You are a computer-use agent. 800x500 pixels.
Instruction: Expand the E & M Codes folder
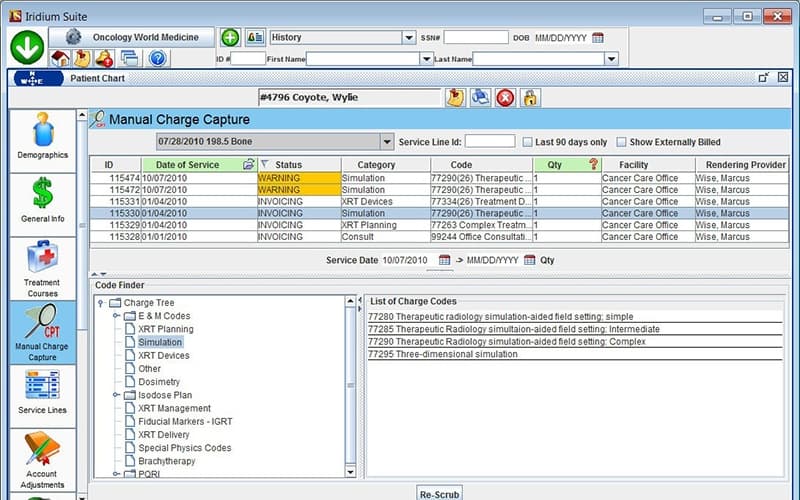click(x=116, y=316)
